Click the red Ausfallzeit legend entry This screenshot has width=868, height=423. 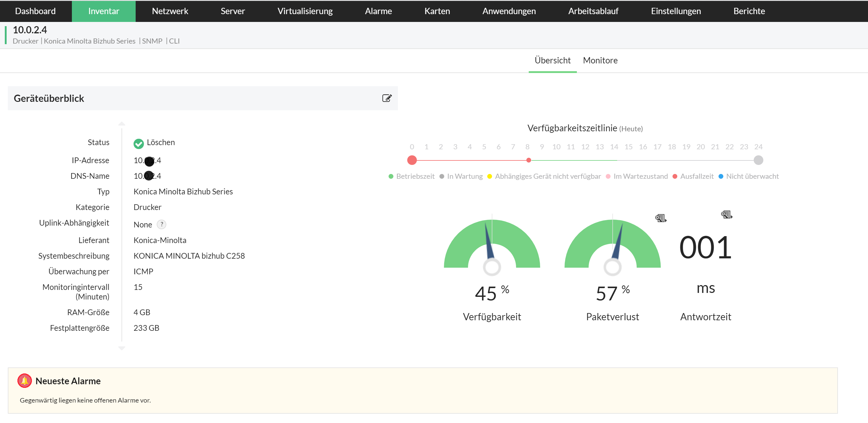tap(693, 176)
